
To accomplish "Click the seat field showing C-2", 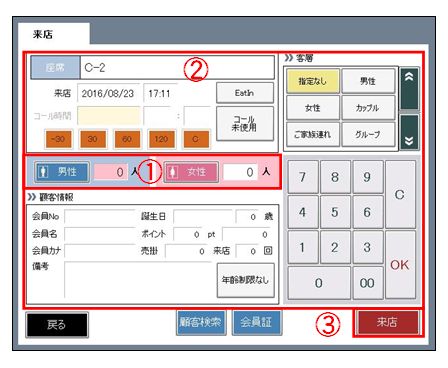I will (177, 68).
